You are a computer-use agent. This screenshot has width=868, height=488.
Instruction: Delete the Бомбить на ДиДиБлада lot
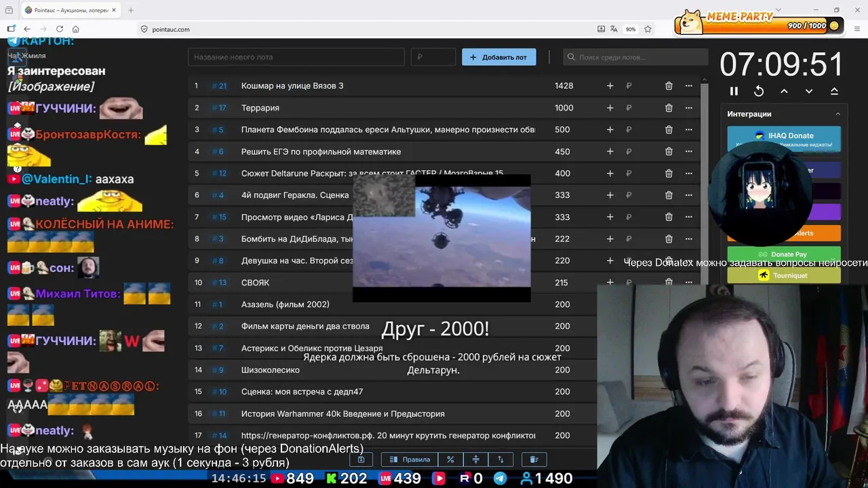pyautogui.click(x=669, y=239)
